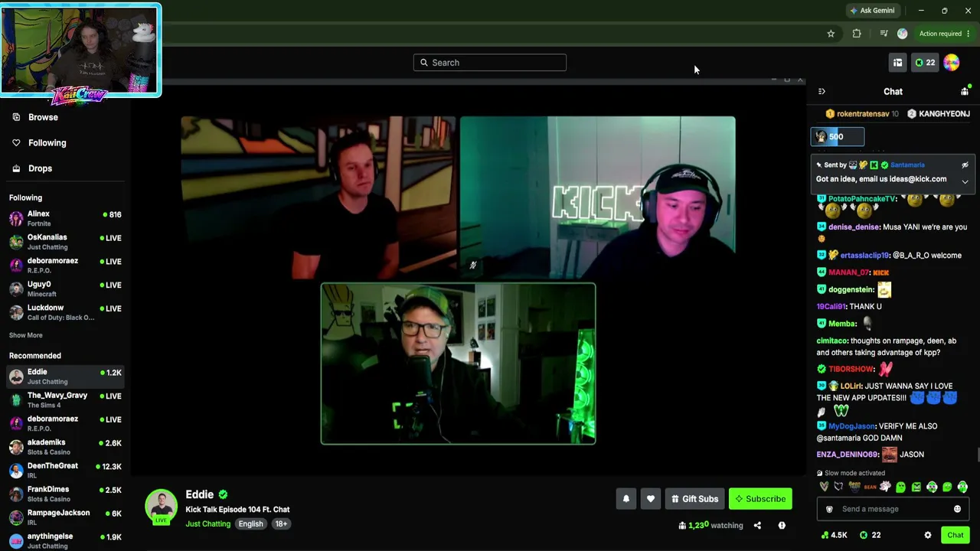The height and width of the screenshot is (551, 980).
Task: Click the Ask Gemini button
Action: (871, 11)
